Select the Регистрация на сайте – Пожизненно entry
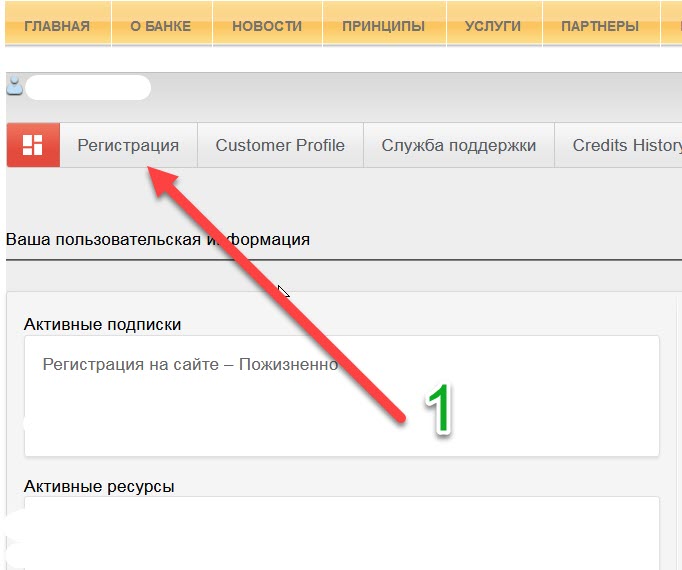This screenshot has height=570, width=682. click(x=190, y=364)
